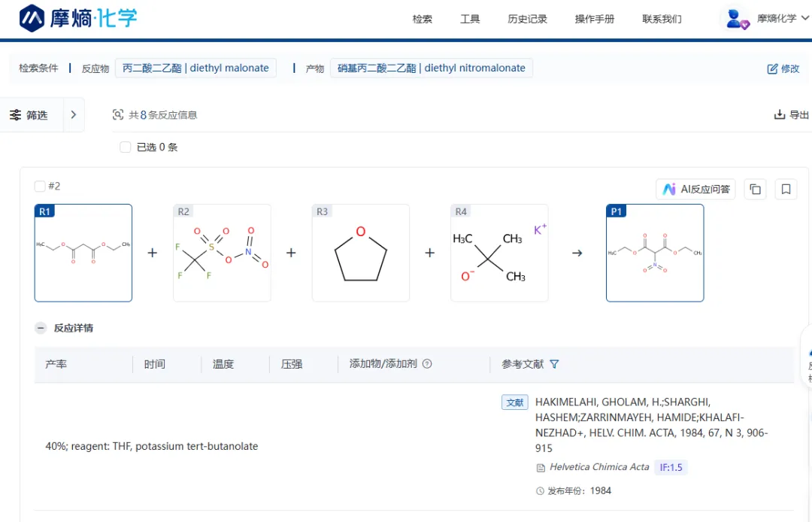Open the 检索 menu
This screenshot has width=812, height=522.
click(423, 19)
